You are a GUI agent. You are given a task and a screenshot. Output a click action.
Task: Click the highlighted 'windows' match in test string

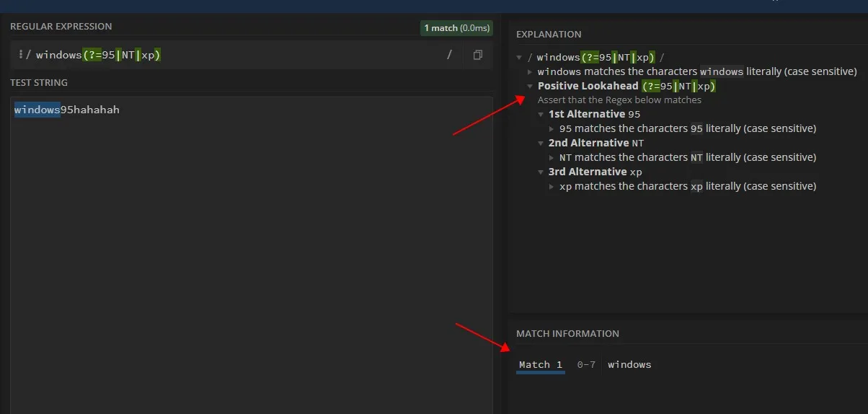coord(37,110)
